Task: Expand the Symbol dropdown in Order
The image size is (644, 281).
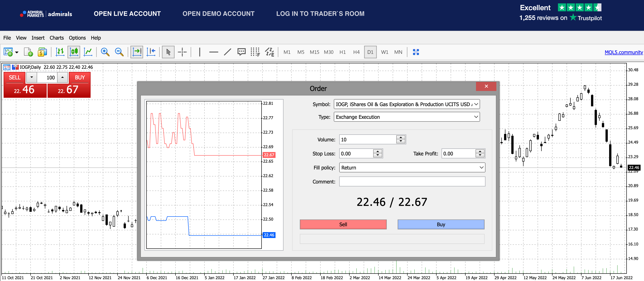Action: tap(476, 104)
